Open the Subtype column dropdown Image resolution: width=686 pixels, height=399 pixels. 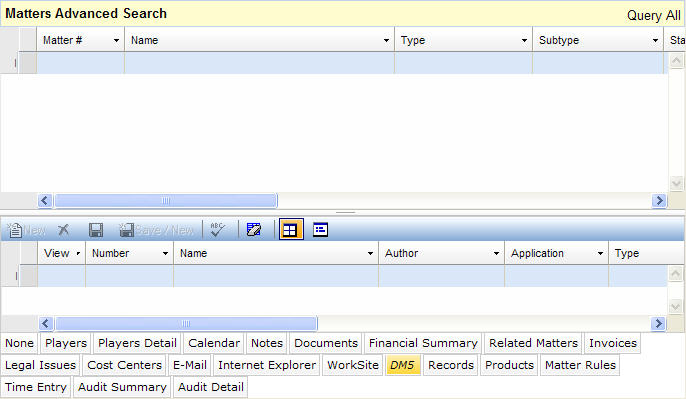click(655, 41)
